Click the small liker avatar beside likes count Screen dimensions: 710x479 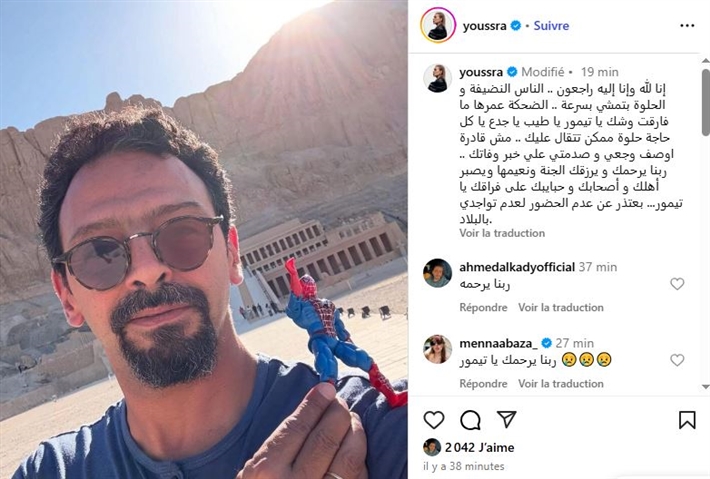coord(432,447)
